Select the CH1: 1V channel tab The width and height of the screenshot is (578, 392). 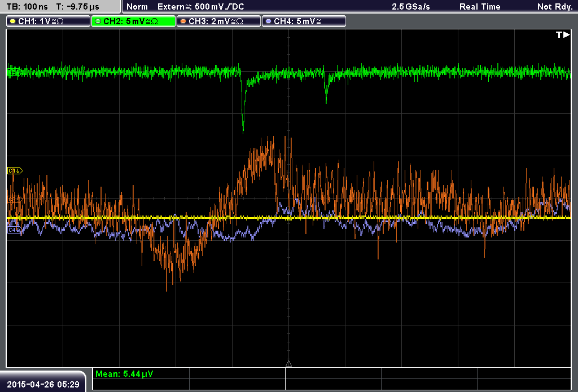pyautogui.click(x=49, y=21)
